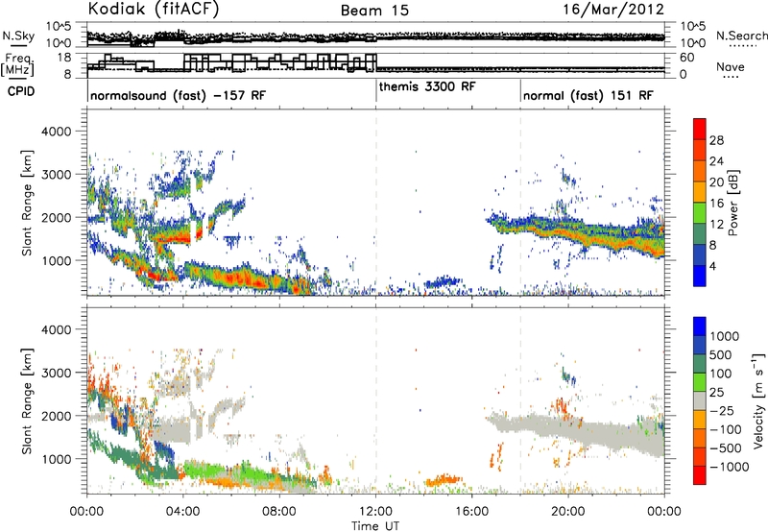Click 'Slant Range [km]' label of power panel
768x532 pixels.
(x=27, y=203)
